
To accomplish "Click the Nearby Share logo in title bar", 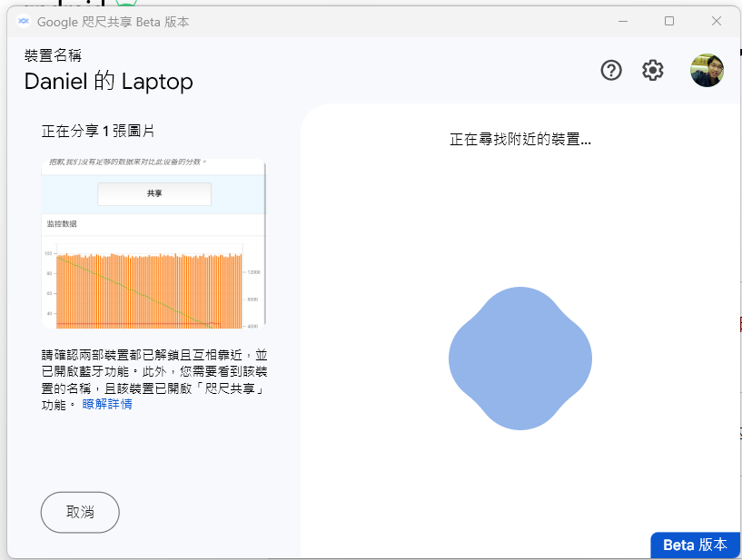I will (24, 22).
